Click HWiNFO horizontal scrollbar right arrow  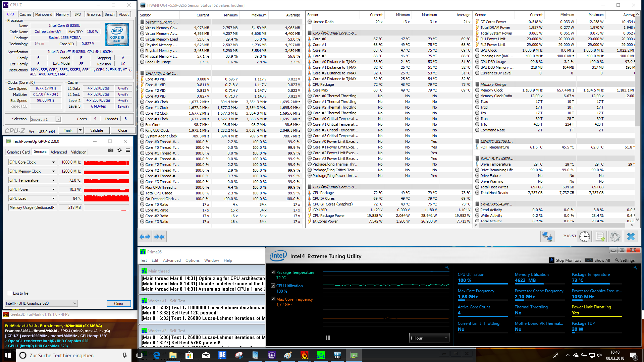coord(632,225)
